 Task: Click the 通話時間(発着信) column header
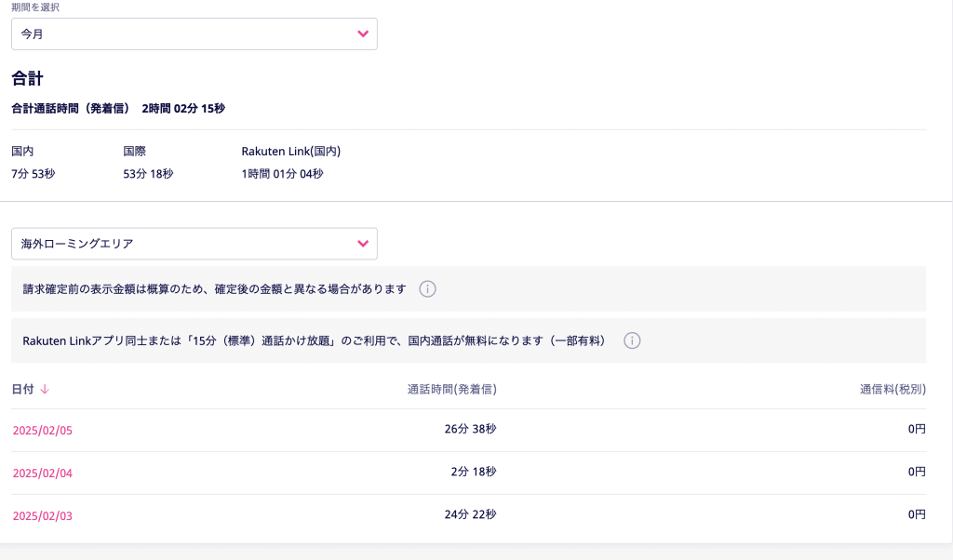[x=451, y=390]
